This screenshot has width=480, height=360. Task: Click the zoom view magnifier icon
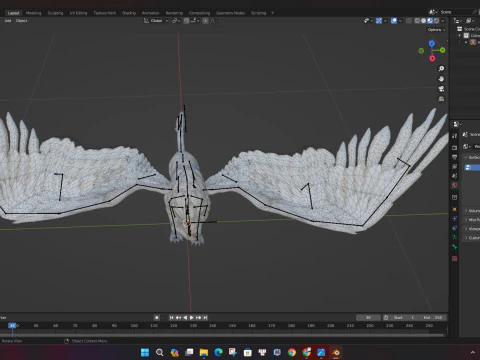tap(441, 69)
